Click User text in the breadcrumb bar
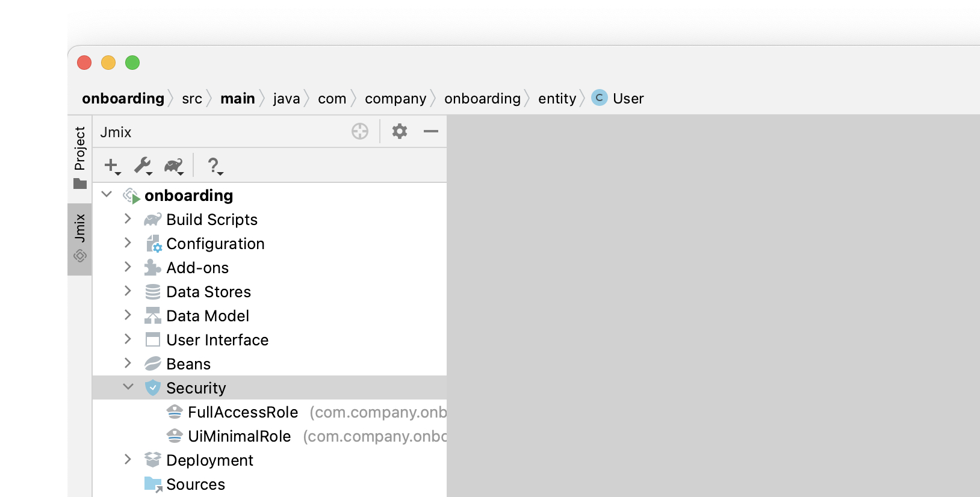 click(628, 99)
